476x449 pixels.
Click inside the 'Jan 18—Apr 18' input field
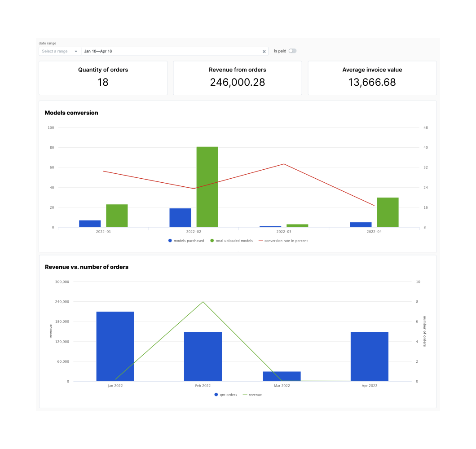[x=157, y=51]
